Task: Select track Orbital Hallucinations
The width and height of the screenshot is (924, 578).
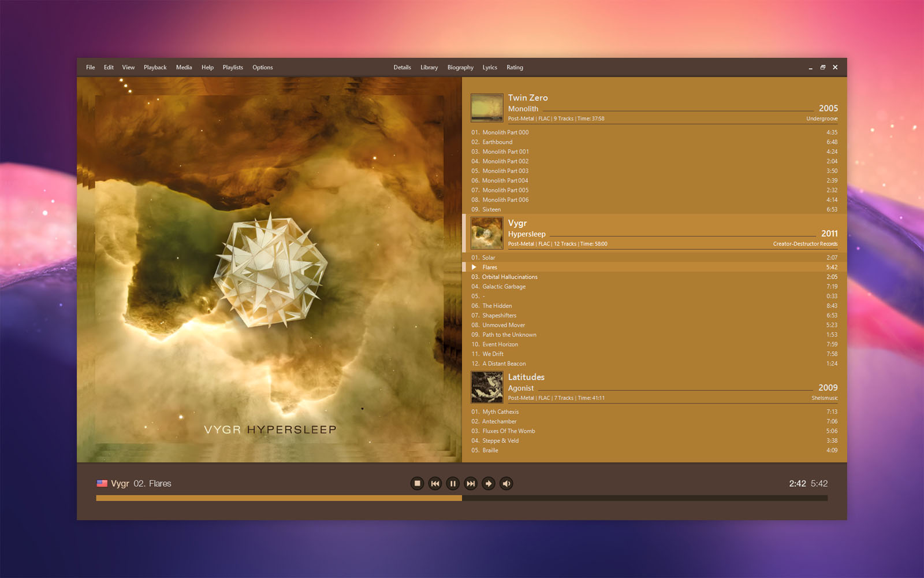Action: (x=654, y=277)
